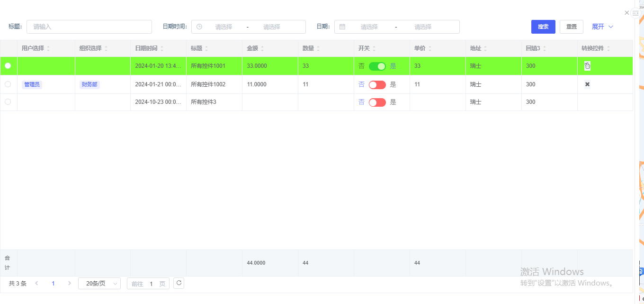Click the 管理员 user tag
This screenshot has width=644, height=304.
[32, 84]
